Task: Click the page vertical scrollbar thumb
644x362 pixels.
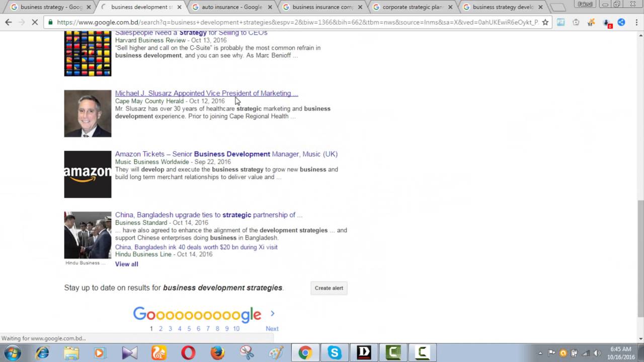Action: [x=640, y=258]
